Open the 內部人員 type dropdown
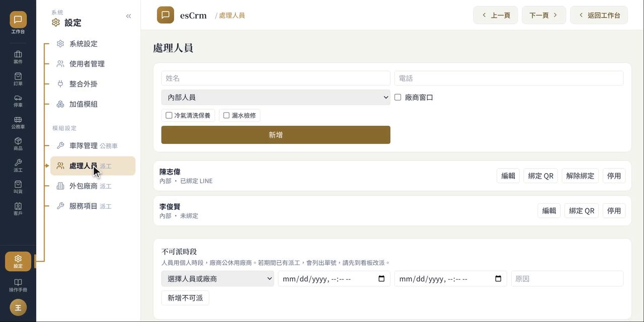The width and height of the screenshot is (644, 322). pos(276,98)
